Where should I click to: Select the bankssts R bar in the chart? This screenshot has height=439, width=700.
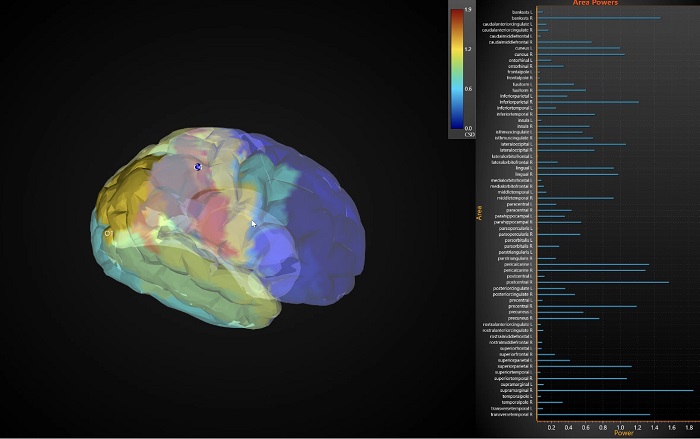(598, 18)
